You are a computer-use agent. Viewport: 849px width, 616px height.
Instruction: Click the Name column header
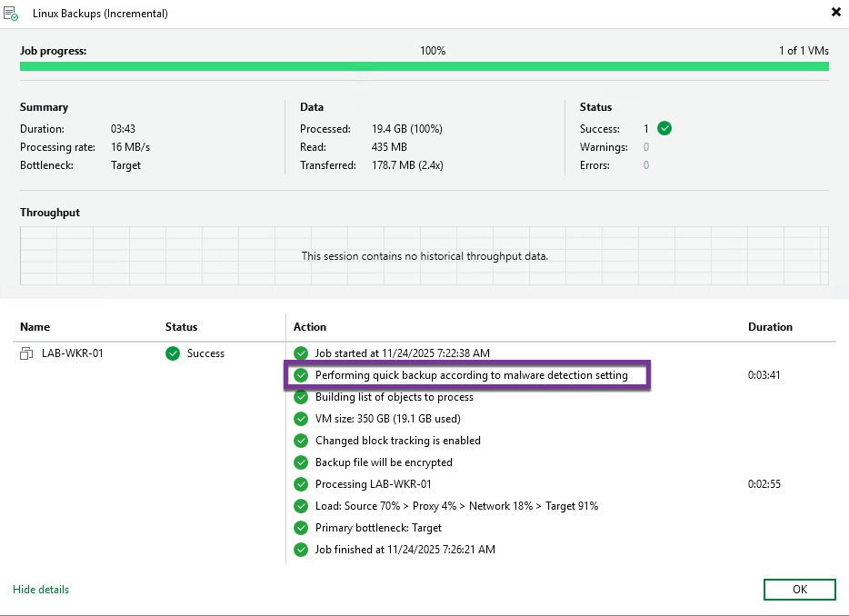coord(35,327)
